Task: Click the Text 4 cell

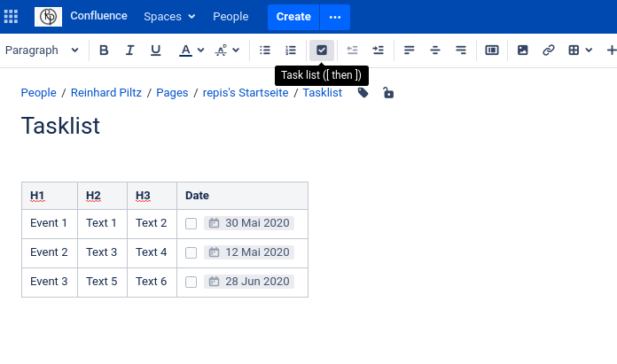Action: coord(152,253)
